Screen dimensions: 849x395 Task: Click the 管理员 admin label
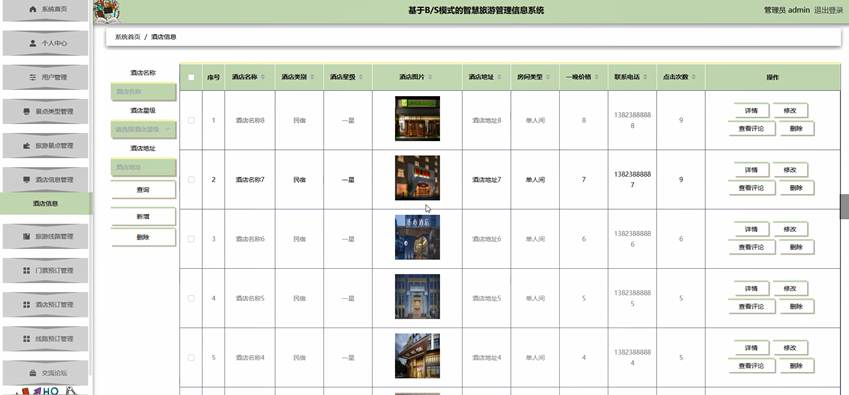pyautogui.click(x=787, y=10)
